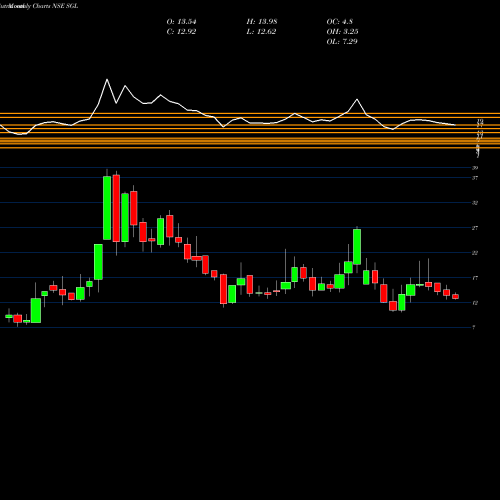Click the "OL: 7.29" reading

342,42
